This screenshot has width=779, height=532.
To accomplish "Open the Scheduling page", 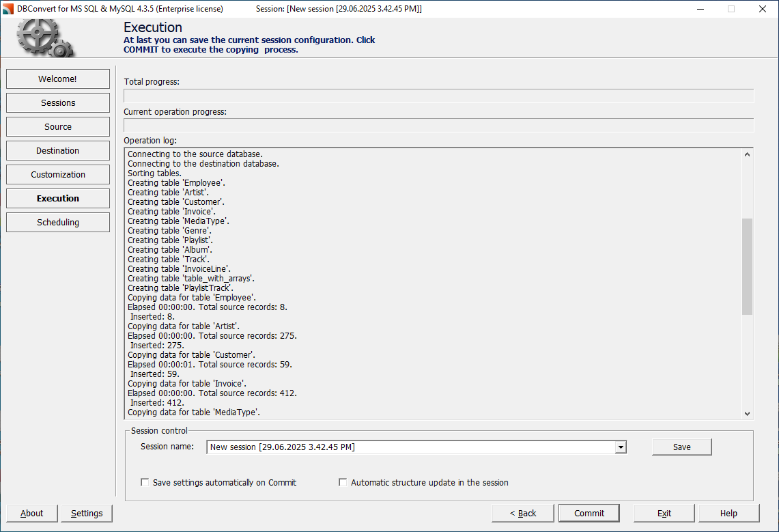I will [x=57, y=222].
